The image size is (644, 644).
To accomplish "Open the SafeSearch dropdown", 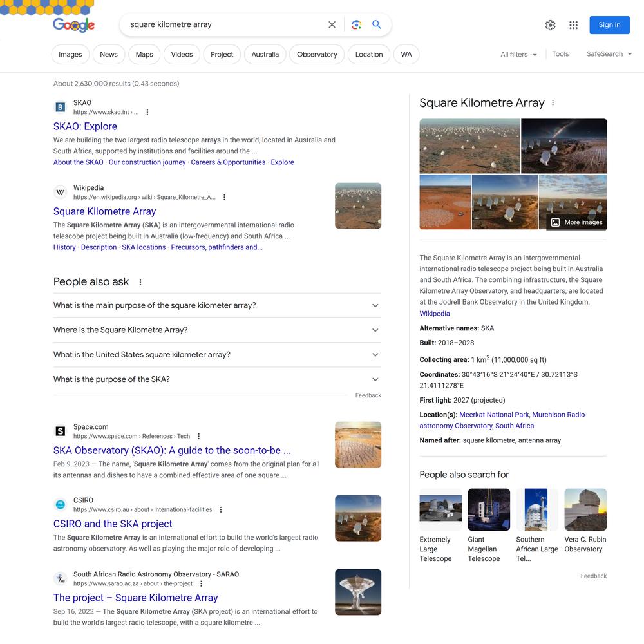I will (609, 54).
